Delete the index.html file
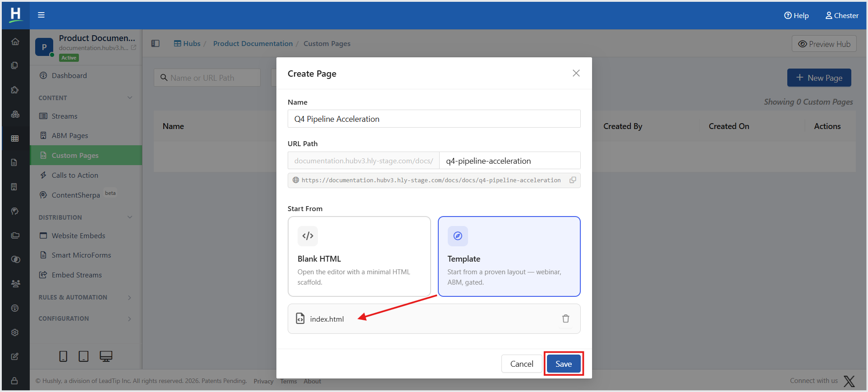 point(565,318)
